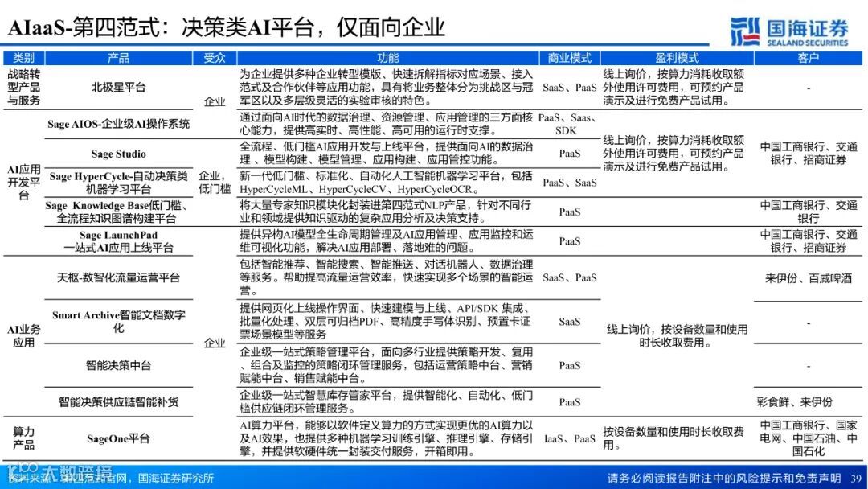Image resolution: width=868 pixels, height=489 pixels.
Task: Click the Sage HyperCycle product cell
Action: (x=118, y=183)
